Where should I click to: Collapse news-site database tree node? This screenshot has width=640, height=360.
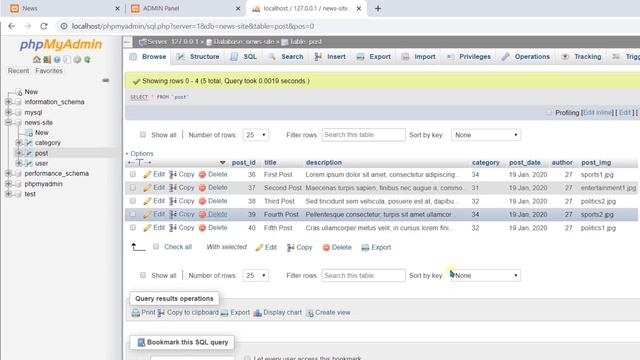coord(8,122)
